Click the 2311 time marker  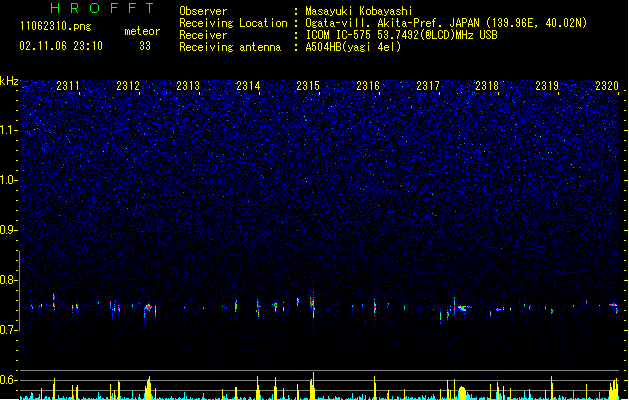(x=68, y=86)
